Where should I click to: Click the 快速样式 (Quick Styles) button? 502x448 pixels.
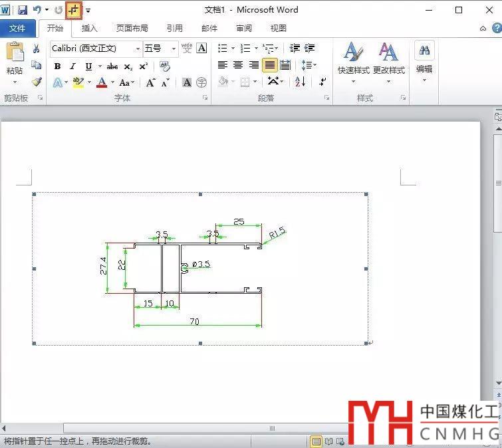[x=353, y=60]
